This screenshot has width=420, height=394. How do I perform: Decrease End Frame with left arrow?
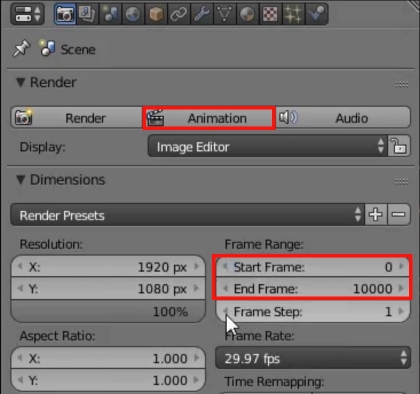[x=225, y=288]
